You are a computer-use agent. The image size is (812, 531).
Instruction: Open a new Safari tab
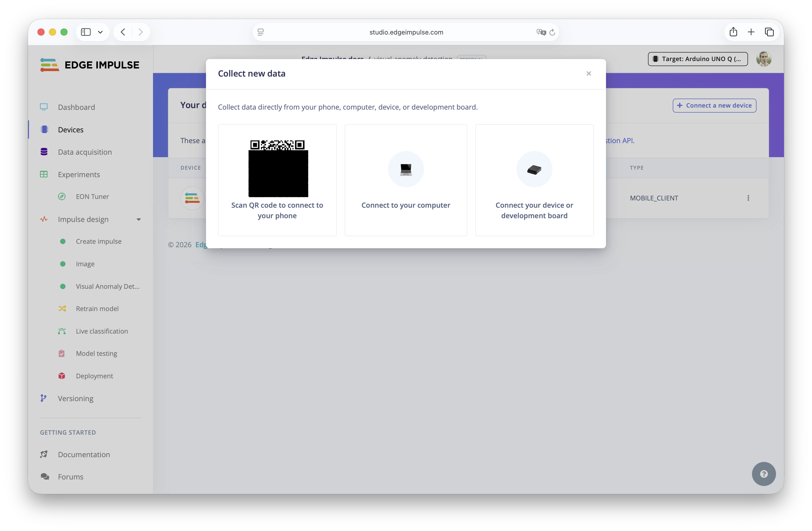751,32
